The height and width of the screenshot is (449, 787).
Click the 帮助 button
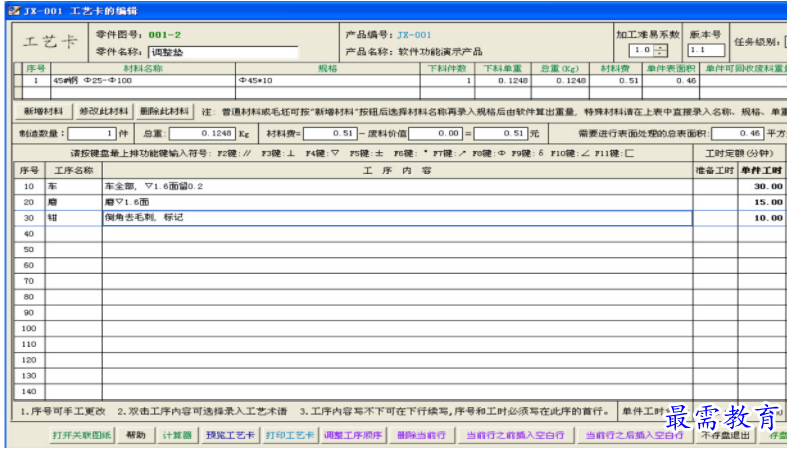pos(136,435)
